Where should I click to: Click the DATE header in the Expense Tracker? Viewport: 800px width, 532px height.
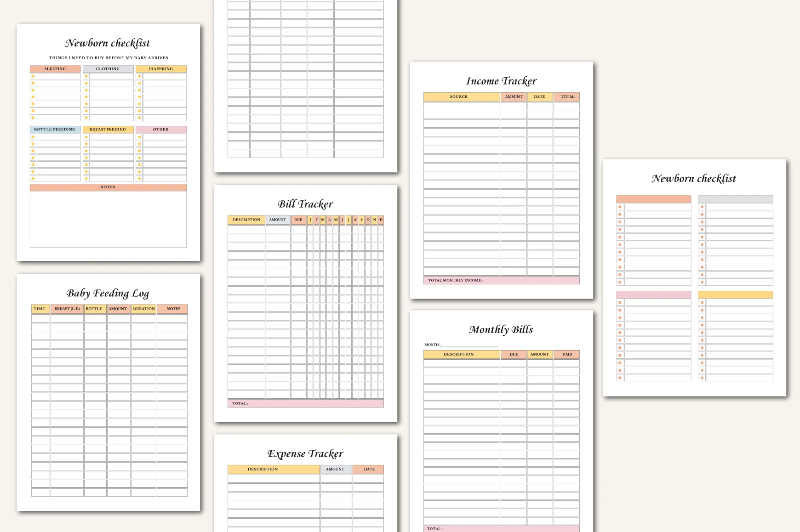(x=368, y=469)
